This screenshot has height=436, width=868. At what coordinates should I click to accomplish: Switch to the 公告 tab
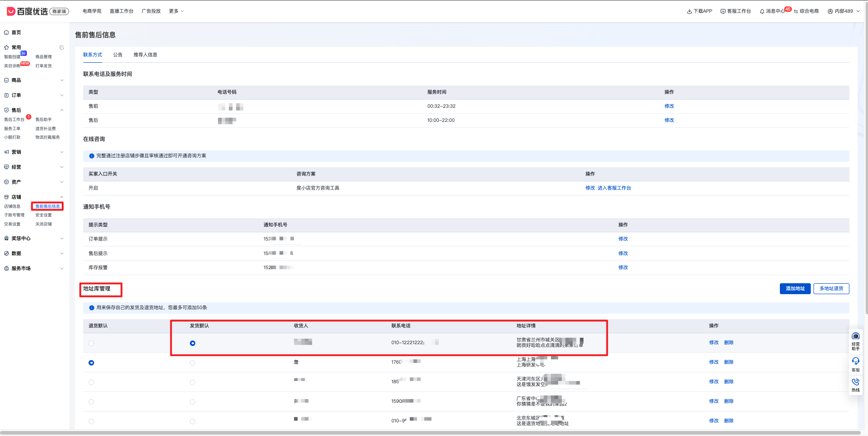point(118,55)
